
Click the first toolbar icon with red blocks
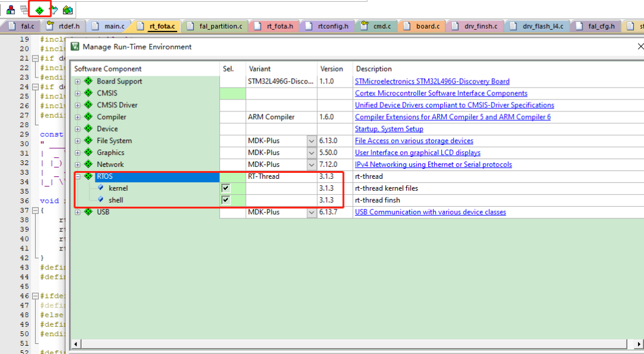point(11,10)
